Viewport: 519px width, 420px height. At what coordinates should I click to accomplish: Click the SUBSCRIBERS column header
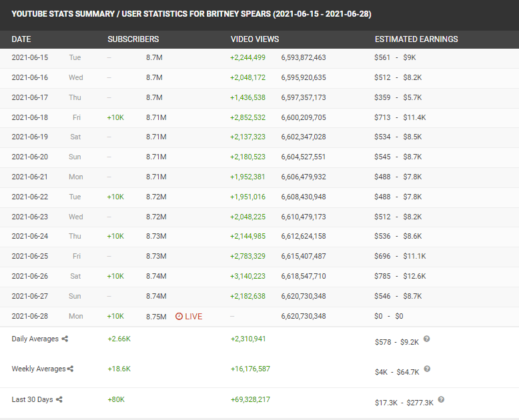point(133,39)
